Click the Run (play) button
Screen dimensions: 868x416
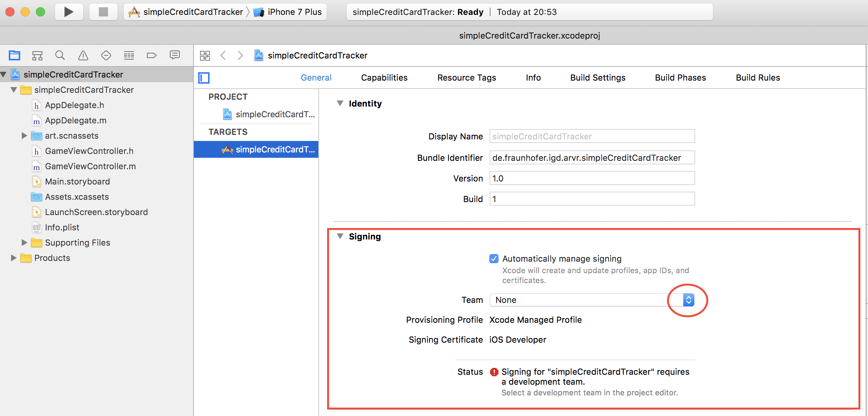point(69,12)
